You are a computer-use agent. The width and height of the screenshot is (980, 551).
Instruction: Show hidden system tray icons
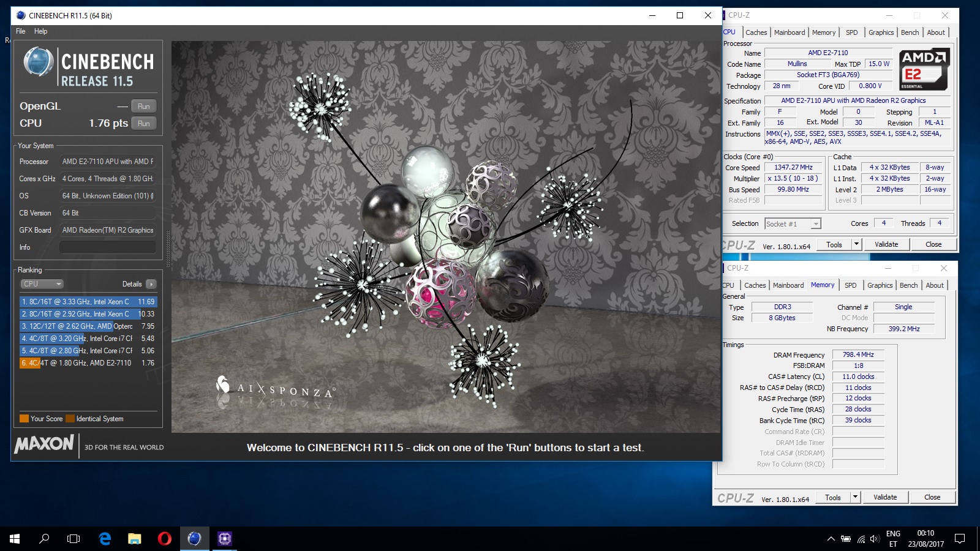[831, 539]
